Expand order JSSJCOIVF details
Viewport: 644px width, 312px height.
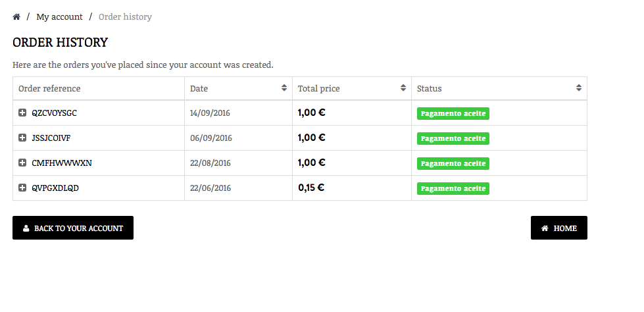pyautogui.click(x=22, y=138)
